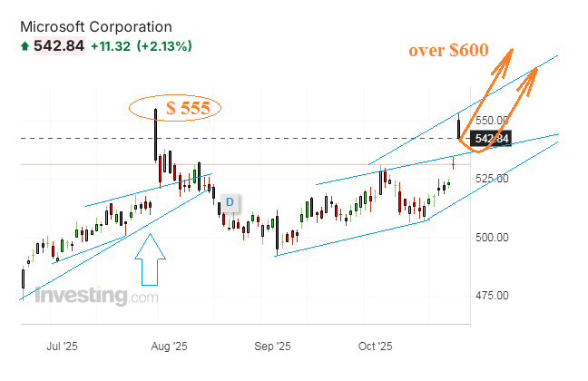Click the 'over $600' annotation text

[x=448, y=54]
